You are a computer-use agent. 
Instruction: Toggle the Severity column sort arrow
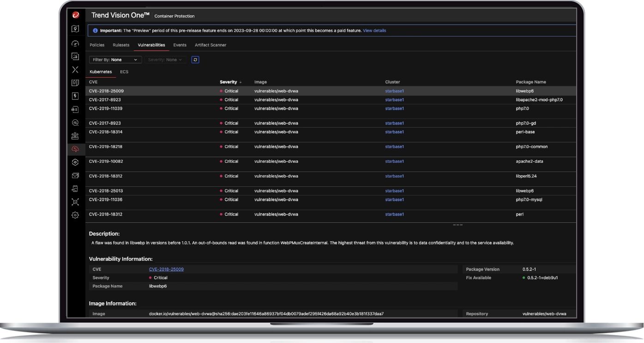coord(241,82)
